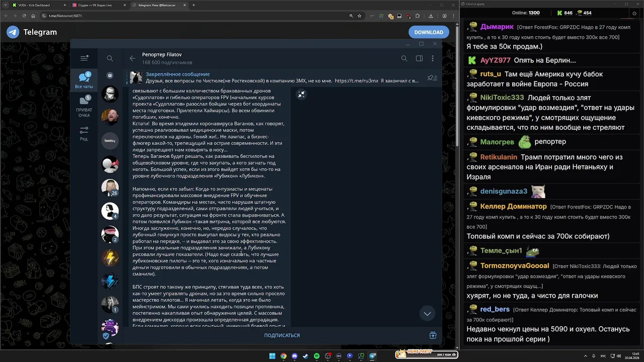Select the 'Telegram: View @filatovcorr' tab
Image resolution: width=644 pixels, height=362 pixels.
click(160, 5)
